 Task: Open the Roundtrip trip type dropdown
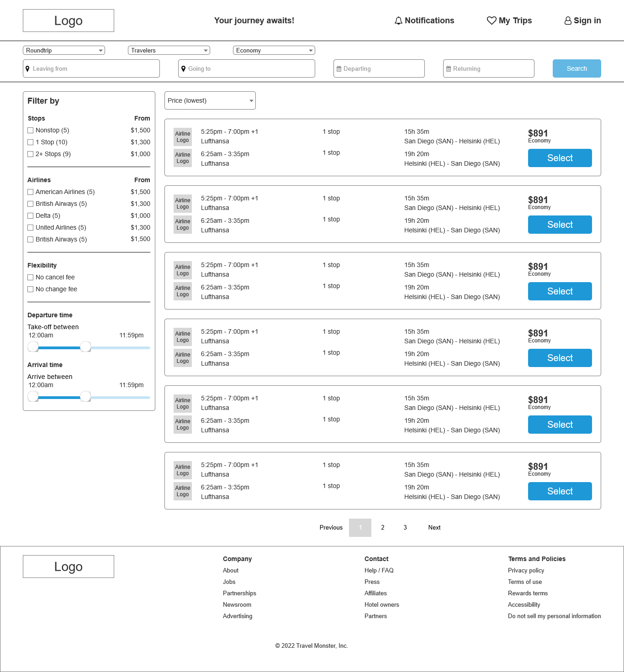click(64, 50)
